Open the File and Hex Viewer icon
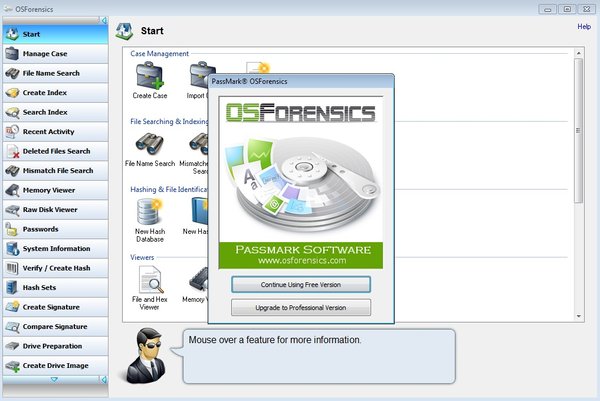The image size is (600, 401). pos(150,280)
